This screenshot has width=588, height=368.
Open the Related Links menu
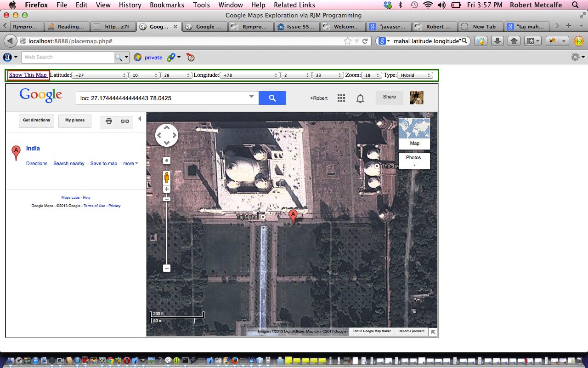tap(294, 5)
